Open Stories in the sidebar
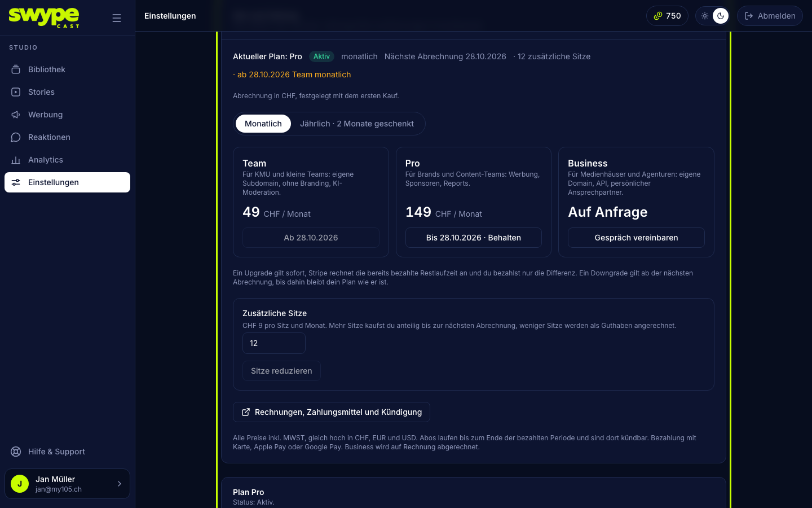812x508 pixels. 67,92
